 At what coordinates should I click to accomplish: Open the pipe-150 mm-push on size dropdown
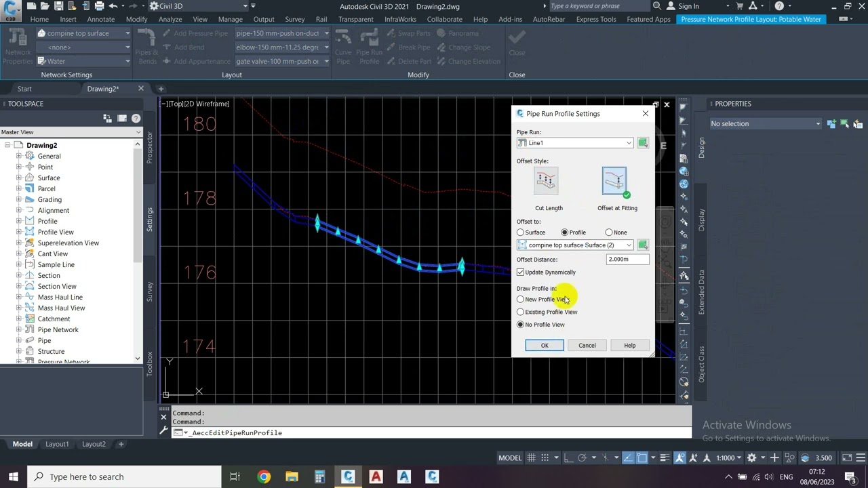click(x=281, y=33)
